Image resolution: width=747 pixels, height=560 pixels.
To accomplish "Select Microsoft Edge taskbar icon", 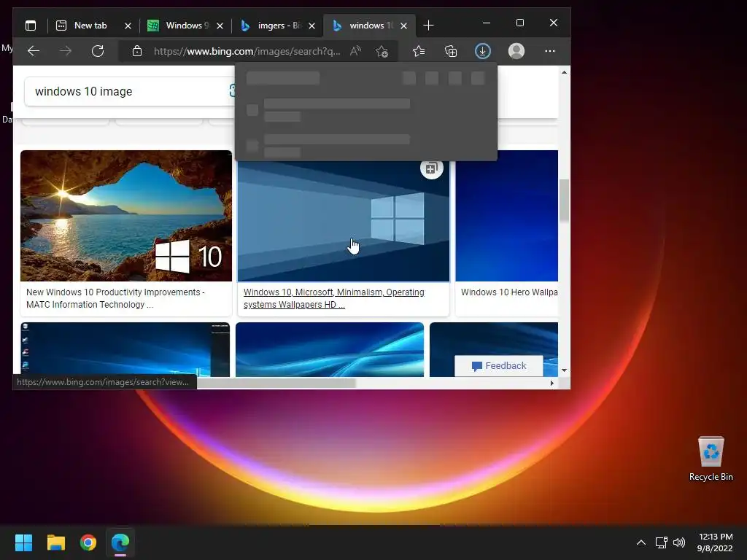I will [120, 542].
